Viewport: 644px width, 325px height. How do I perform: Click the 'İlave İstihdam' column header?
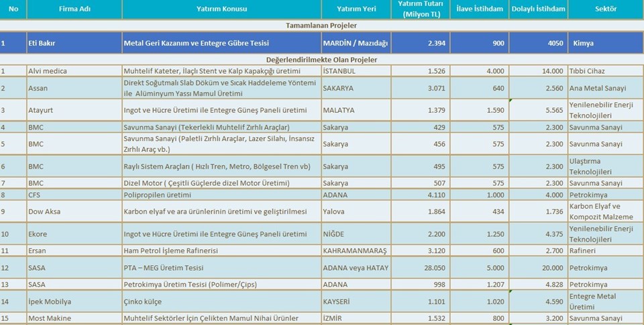[478, 9]
